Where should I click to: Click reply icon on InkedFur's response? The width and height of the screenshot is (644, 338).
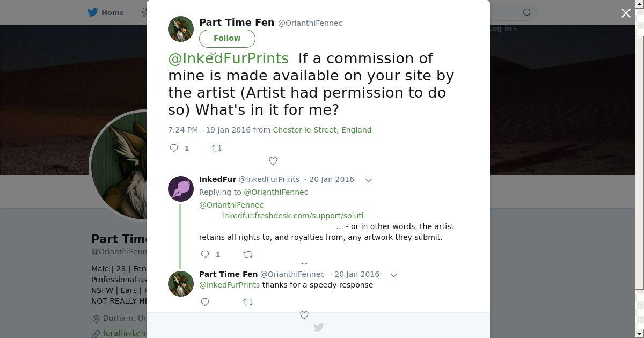coord(205,254)
